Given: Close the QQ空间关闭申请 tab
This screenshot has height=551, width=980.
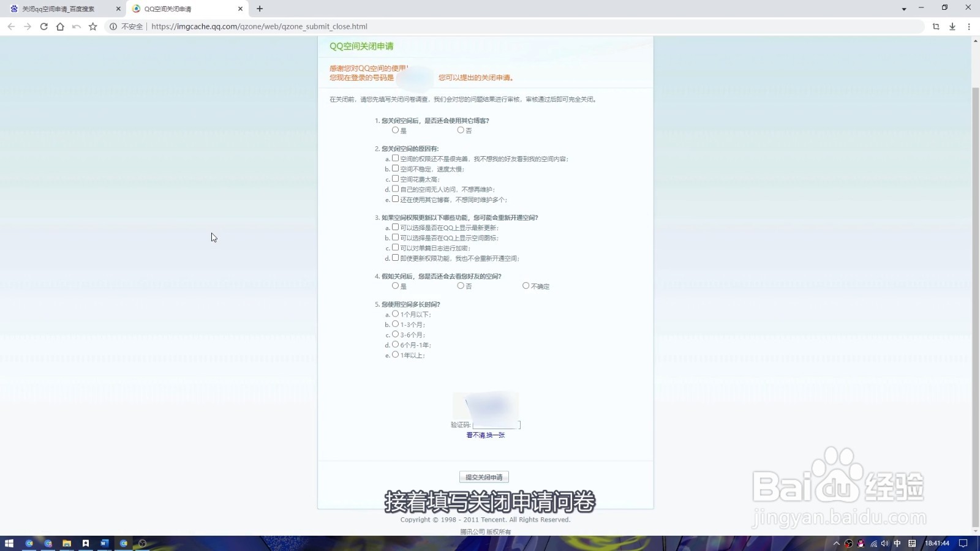Looking at the screenshot, I should (240, 9).
